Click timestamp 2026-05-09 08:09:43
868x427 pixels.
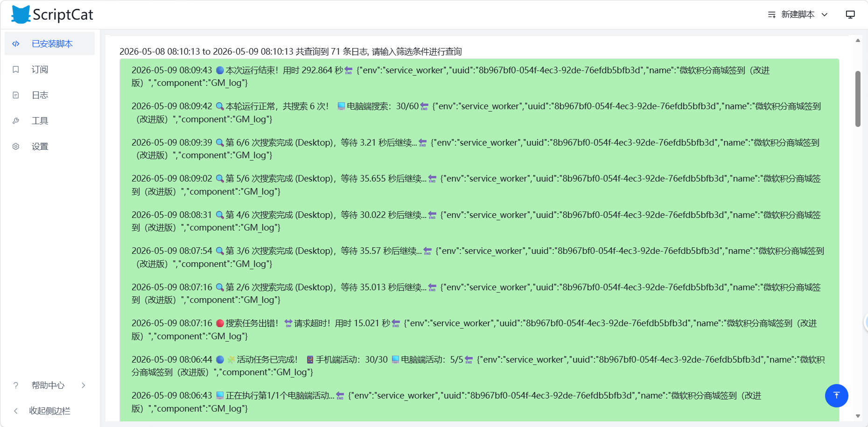(172, 70)
